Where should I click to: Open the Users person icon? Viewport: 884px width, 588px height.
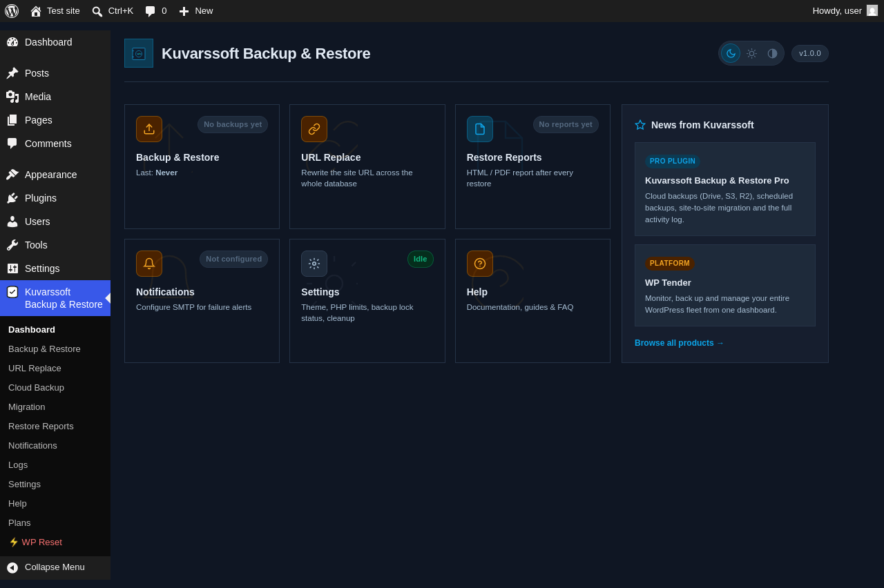(12, 222)
